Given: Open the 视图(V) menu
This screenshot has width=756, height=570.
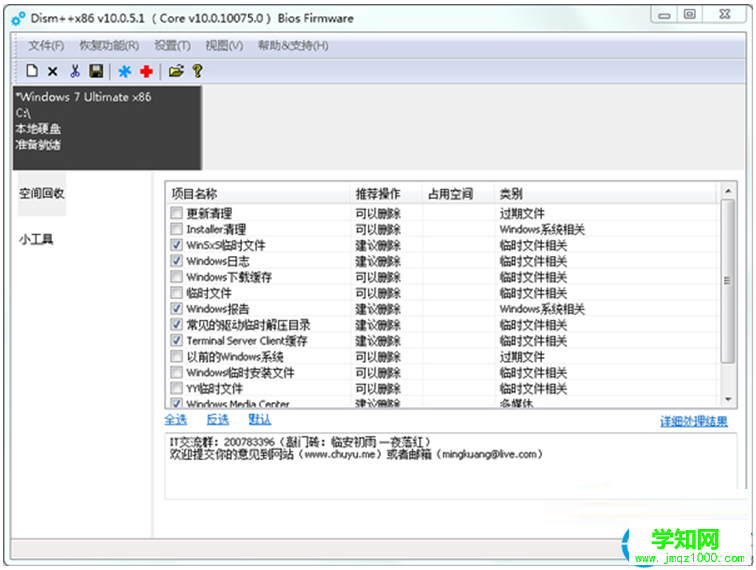Looking at the screenshot, I should (x=224, y=46).
